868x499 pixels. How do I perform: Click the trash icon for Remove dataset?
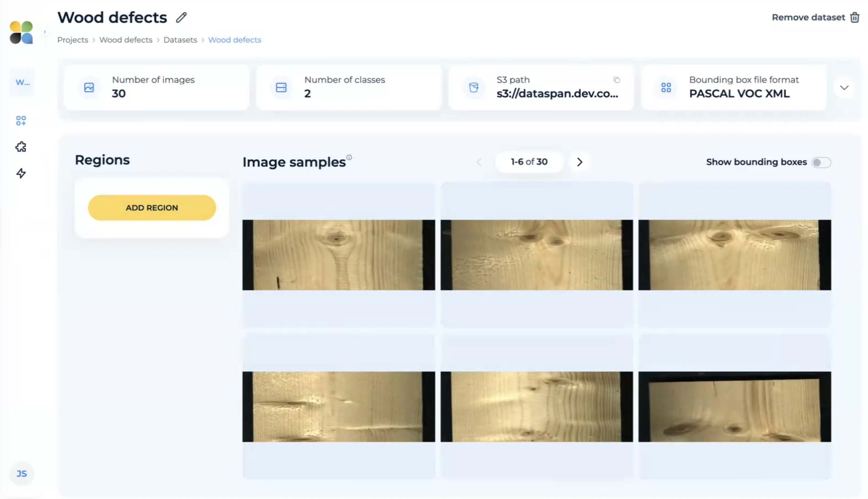(x=855, y=18)
